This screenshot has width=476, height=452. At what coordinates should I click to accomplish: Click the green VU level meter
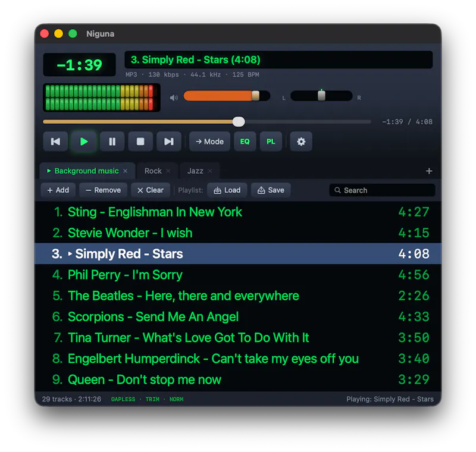(101, 98)
